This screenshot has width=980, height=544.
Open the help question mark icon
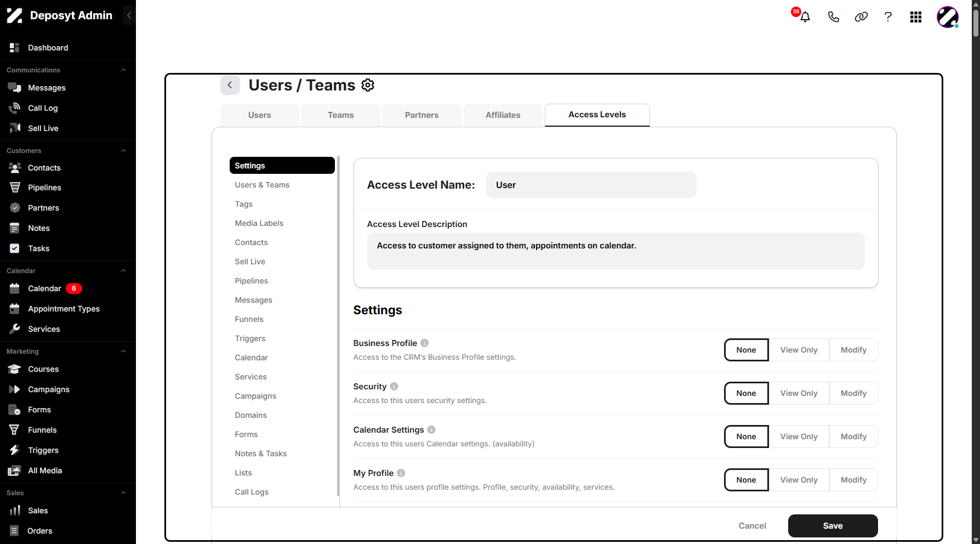(x=888, y=17)
